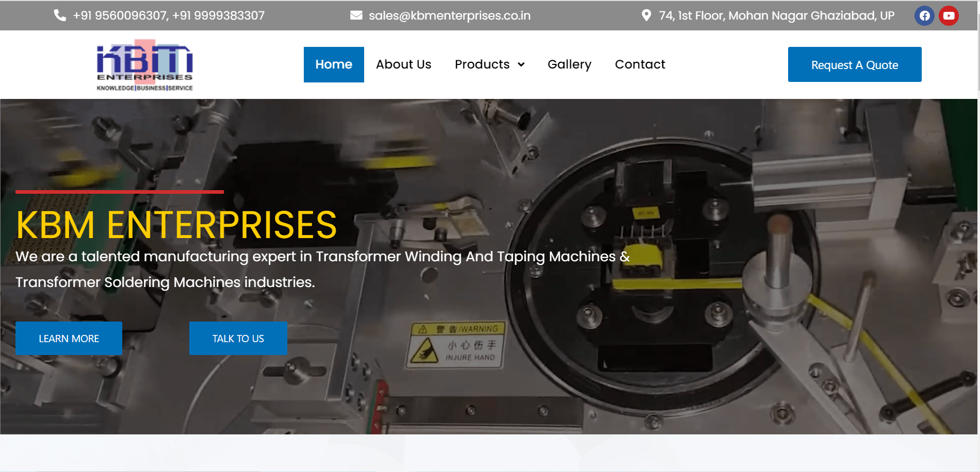This screenshot has width=980, height=472.
Task: Go to the Home menu item
Action: pos(334,64)
